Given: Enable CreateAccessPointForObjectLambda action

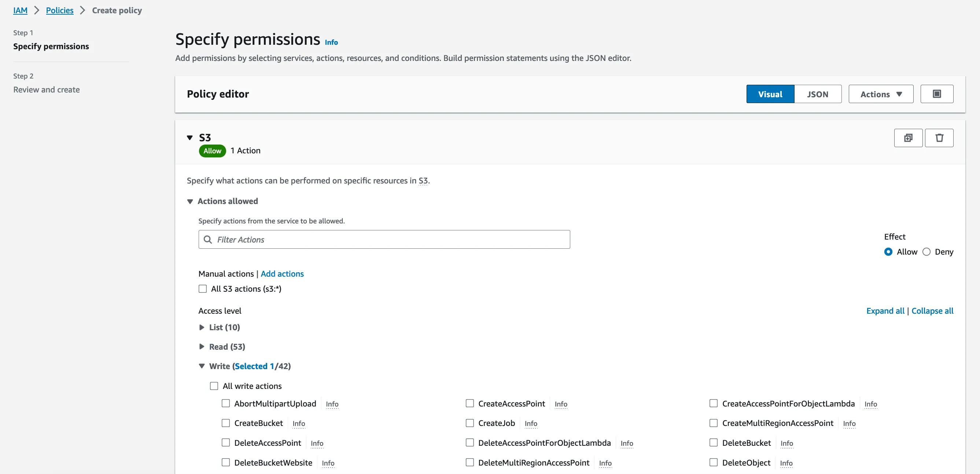Looking at the screenshot, I should coord(714,404).
